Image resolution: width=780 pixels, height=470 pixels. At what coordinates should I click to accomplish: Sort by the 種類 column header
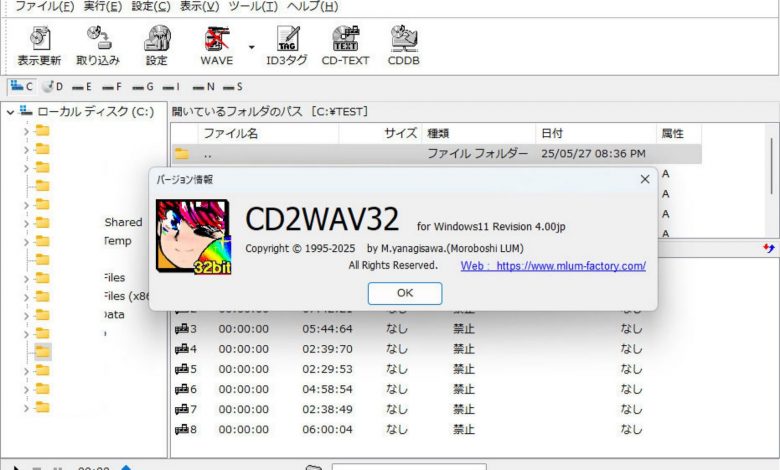coord(479,133)
